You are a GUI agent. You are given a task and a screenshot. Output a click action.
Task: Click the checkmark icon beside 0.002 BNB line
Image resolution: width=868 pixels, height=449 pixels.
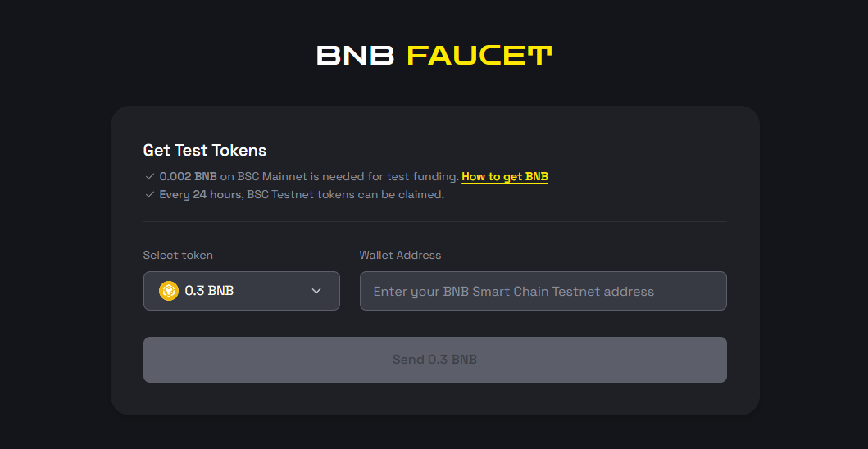coord(149,176)
